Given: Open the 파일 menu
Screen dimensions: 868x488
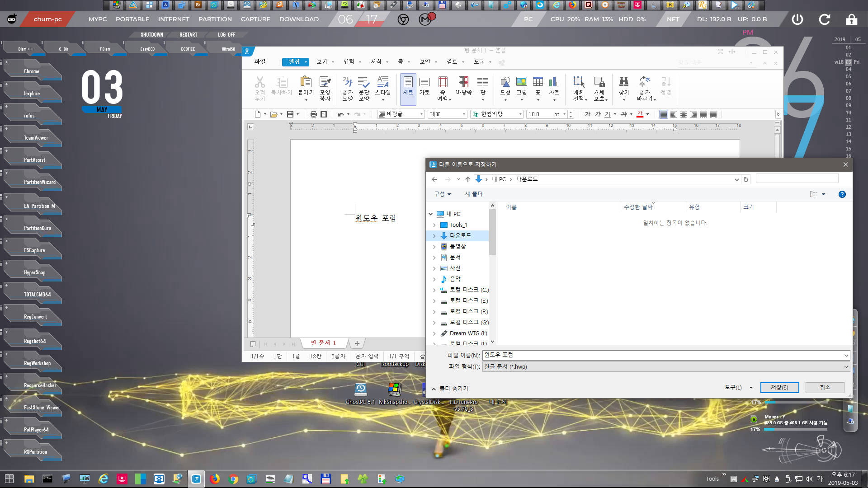Looking at the screenshot, I should tap(260, 62).
